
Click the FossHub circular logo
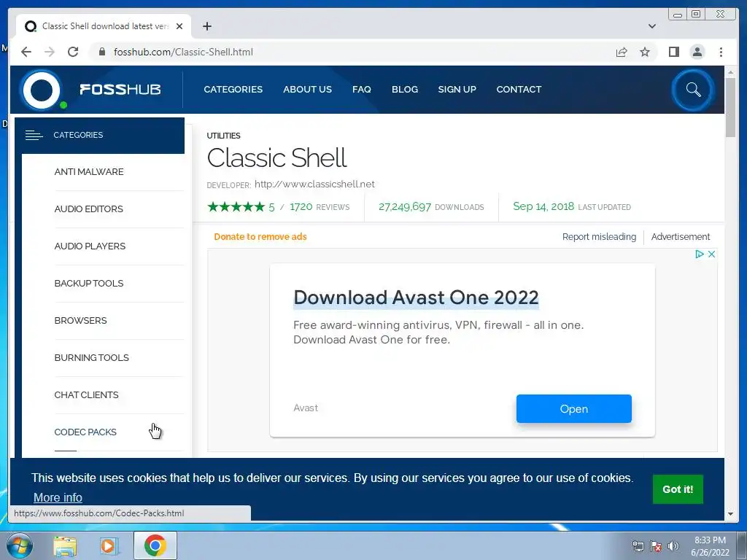(x=42, y=90)
